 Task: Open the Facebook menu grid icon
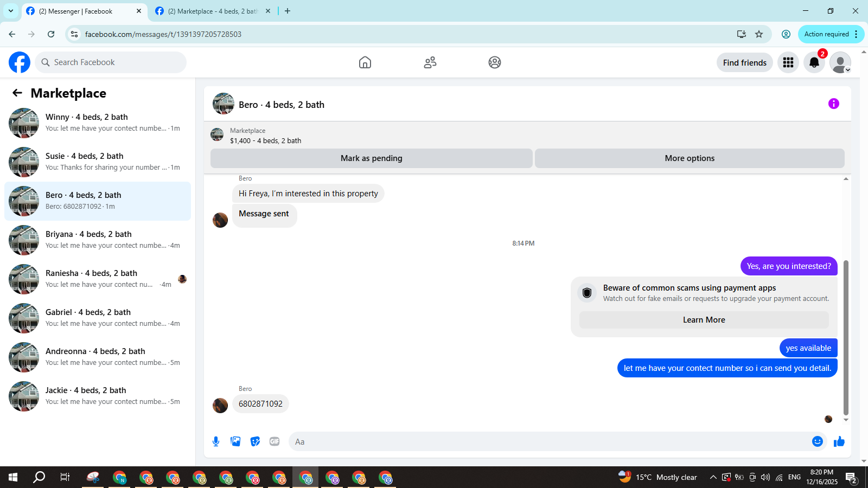click(788, 62)
